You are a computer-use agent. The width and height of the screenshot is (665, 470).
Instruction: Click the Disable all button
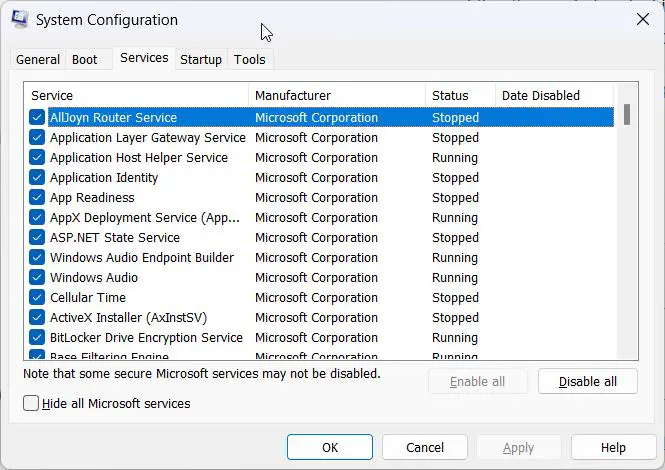(588, 381)
